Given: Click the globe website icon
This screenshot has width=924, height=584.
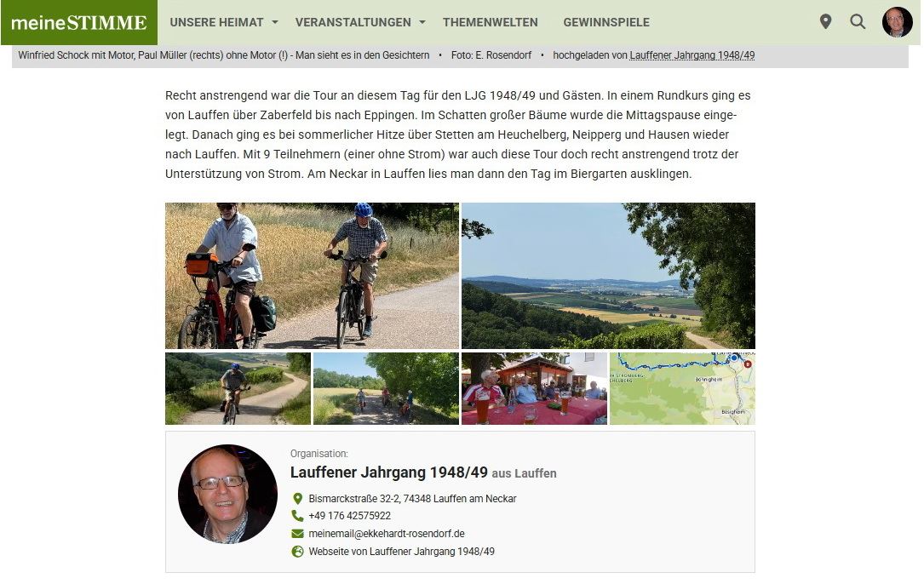Looking at the screenshot, I should 297,552.
